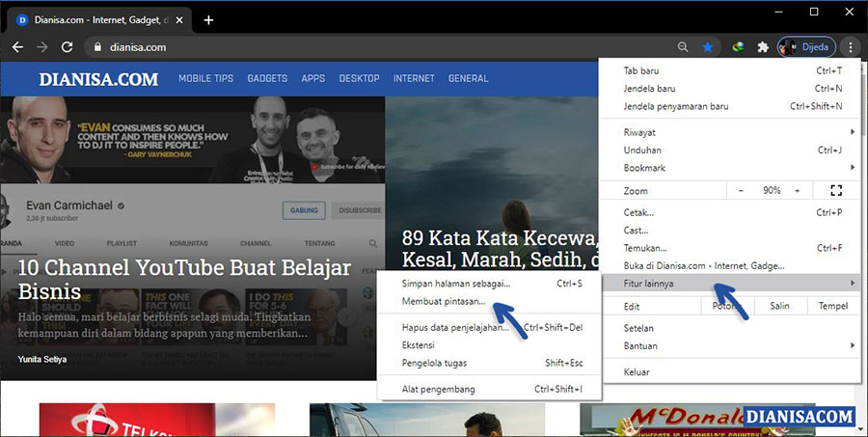Expand the Bantuan submenu
The image size is (868, 437).
(x=730, y=345)
